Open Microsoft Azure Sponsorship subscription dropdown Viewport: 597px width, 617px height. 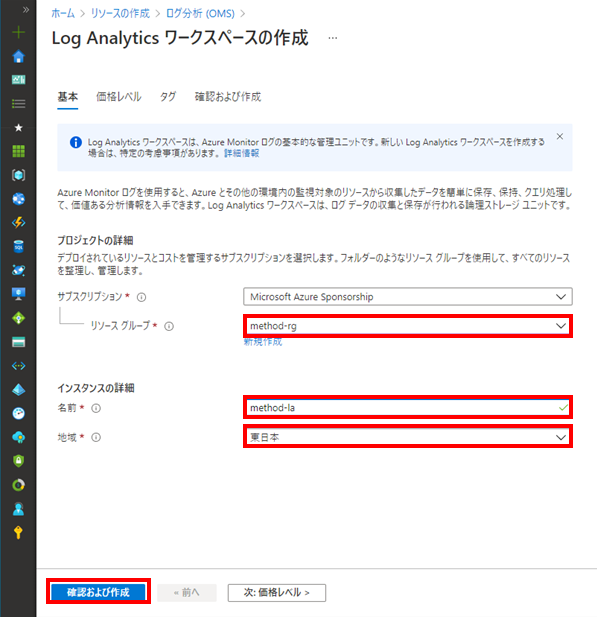408,297
